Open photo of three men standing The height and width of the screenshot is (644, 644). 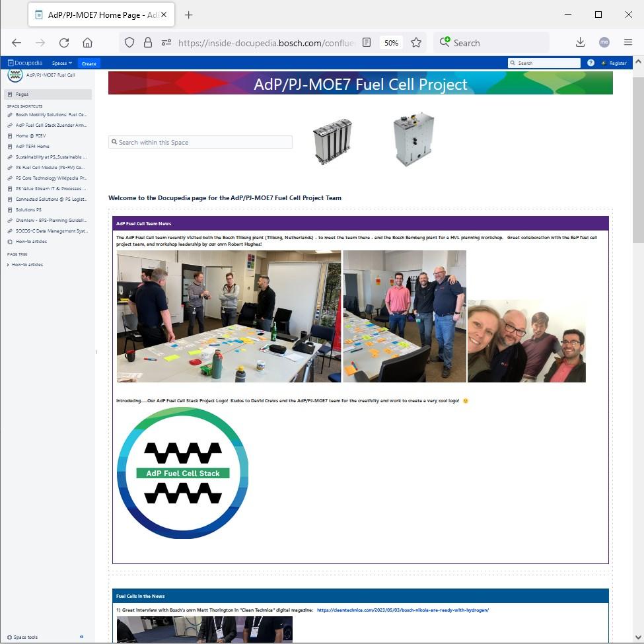404,316
